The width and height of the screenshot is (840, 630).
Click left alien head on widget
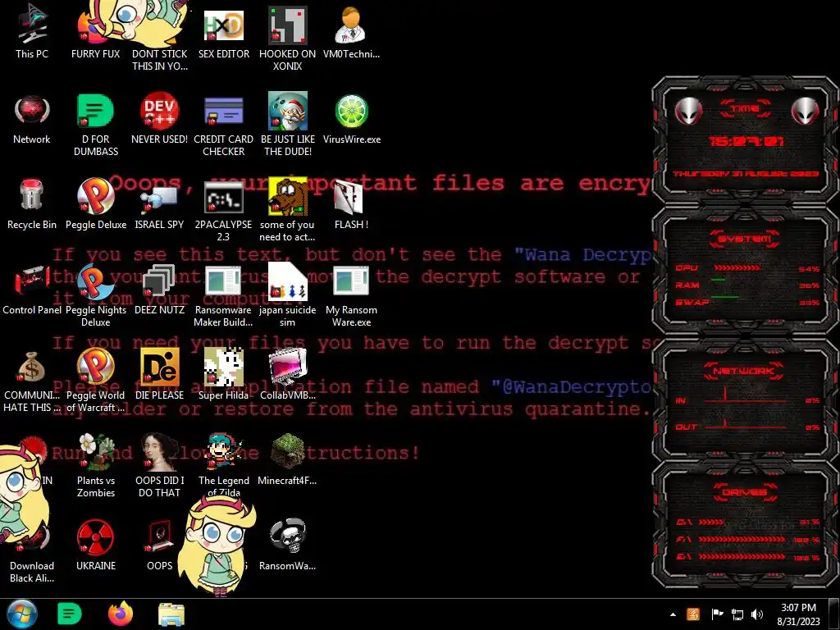688,111
